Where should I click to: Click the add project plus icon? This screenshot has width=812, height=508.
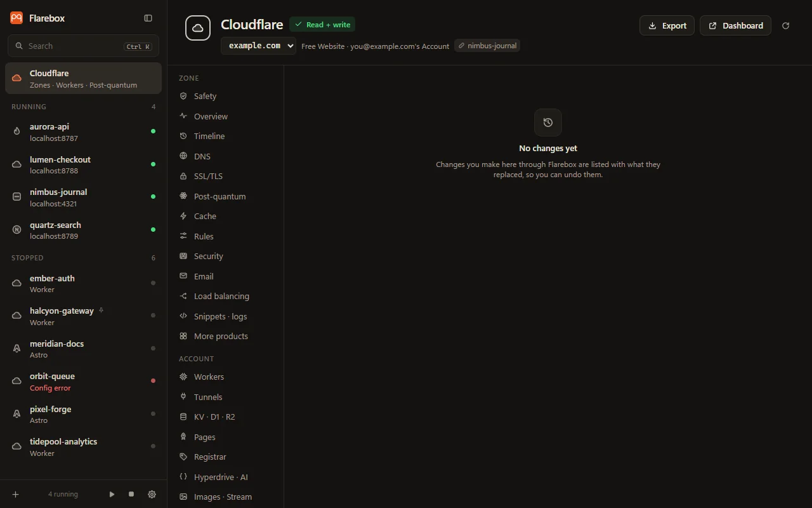(16, 494)
